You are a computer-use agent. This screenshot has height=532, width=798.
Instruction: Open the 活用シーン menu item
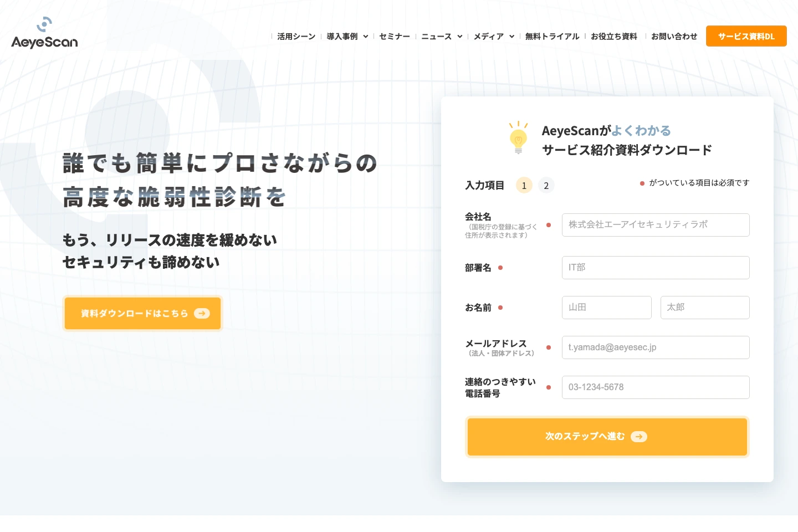296,37
